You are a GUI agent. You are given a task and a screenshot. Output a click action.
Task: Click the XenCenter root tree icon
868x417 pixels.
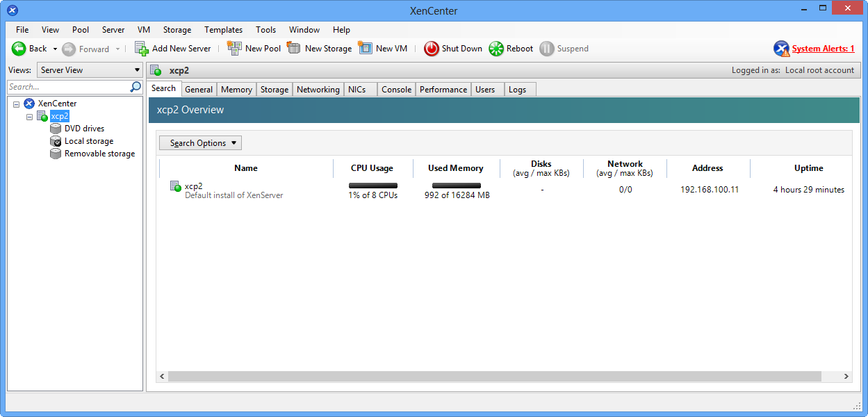(29, 104)
